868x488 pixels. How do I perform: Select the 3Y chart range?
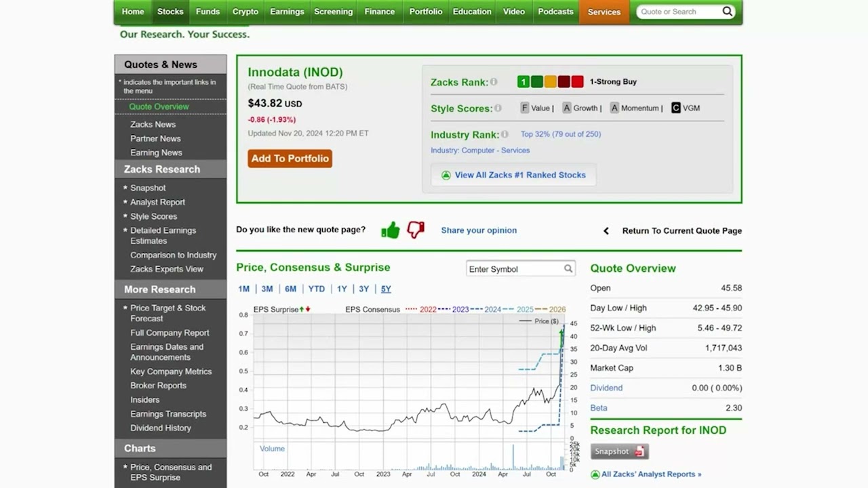click(x=364, y=289)
